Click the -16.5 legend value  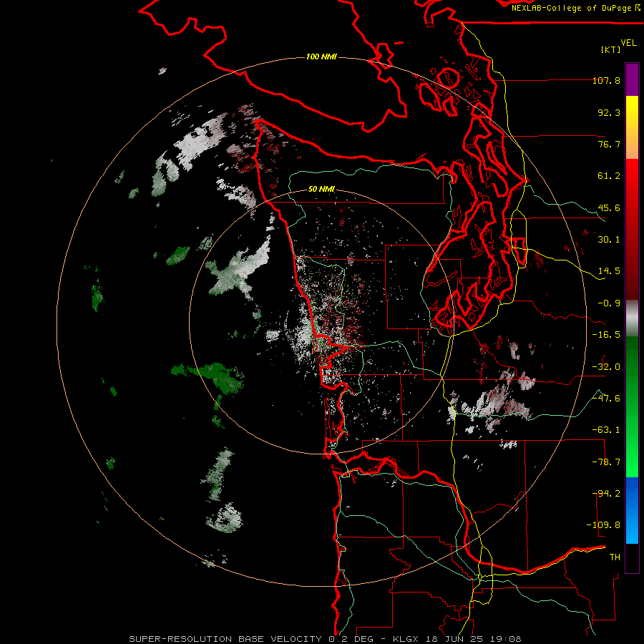point(606,335)
